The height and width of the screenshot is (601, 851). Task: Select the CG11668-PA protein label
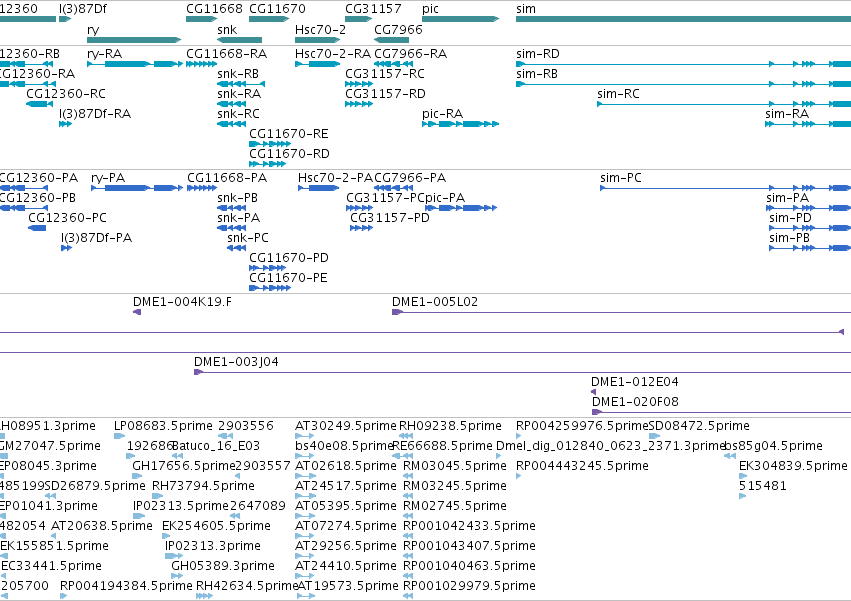coord(227,178)
